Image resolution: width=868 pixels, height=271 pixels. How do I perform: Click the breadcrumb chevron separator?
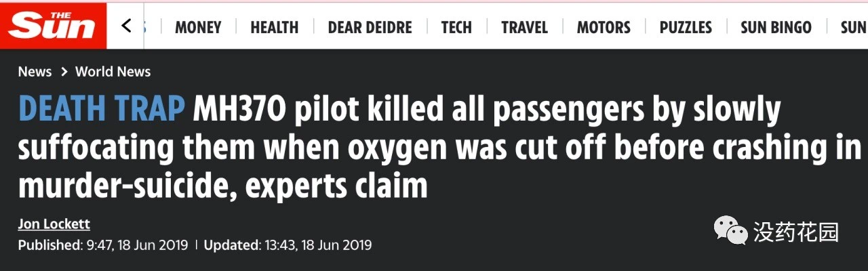(64, 72)
